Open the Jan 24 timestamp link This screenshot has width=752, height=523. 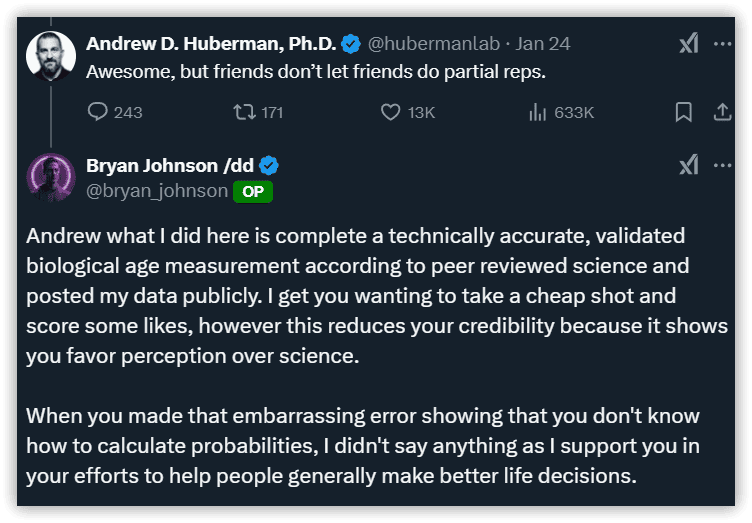pos(543,44)
